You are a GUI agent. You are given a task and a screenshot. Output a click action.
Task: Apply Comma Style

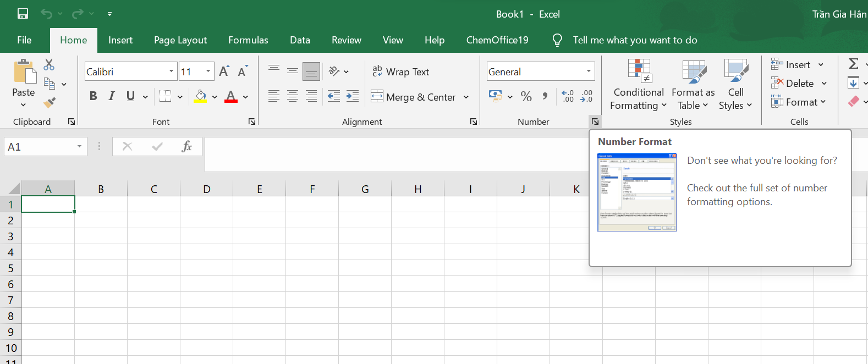pos(545,96)
